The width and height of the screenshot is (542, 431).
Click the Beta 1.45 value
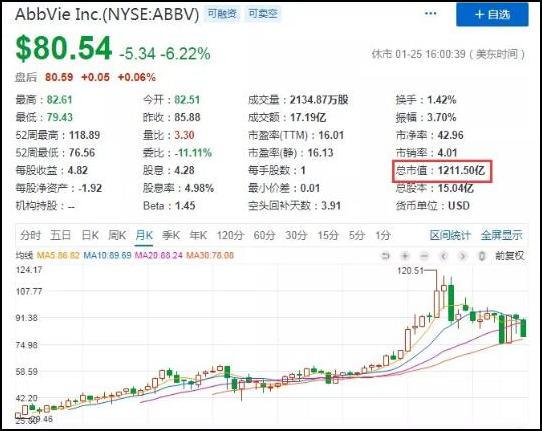click(x=185, y=206)
